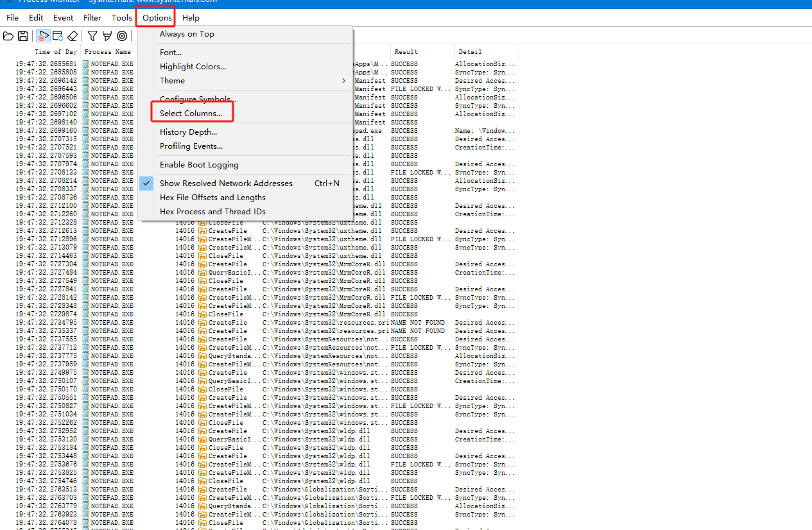
Task: Open the Filter funnel toolbar icon
Action: 92,36
